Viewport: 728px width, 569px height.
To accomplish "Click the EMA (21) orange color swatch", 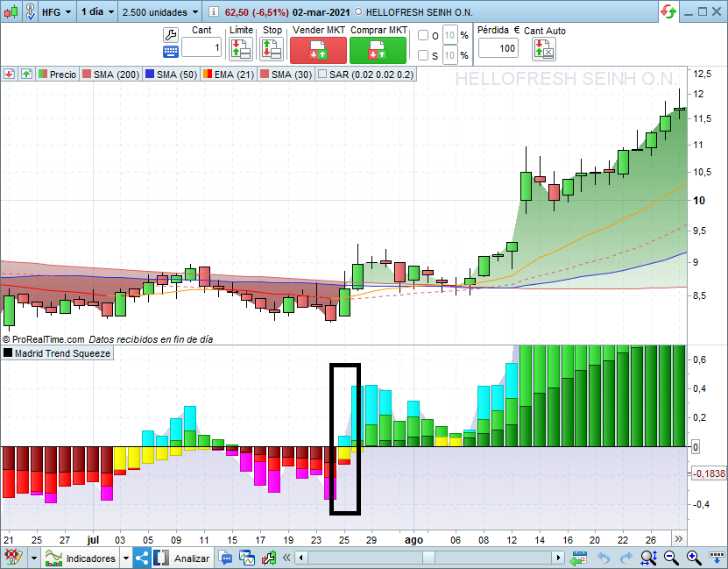I will pos(208,75).
